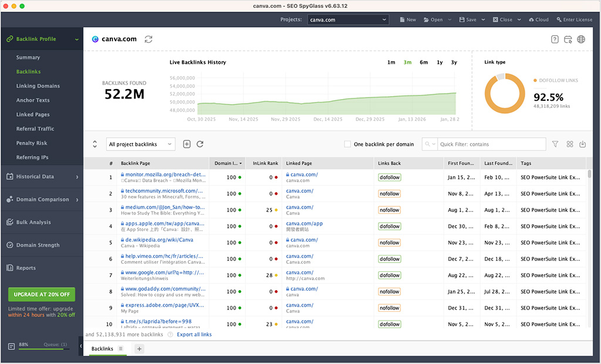
Task: Click the Close project toolbar button
Action: [x=502, y=19]
